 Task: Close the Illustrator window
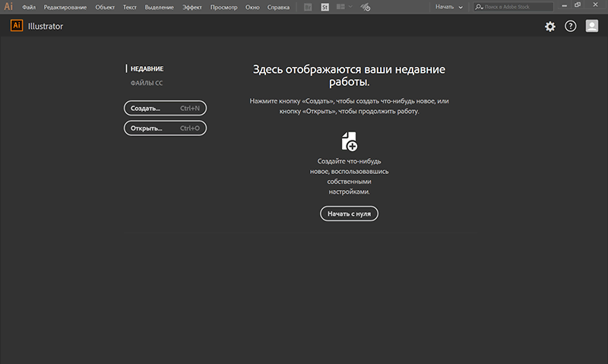coord(595,5)
